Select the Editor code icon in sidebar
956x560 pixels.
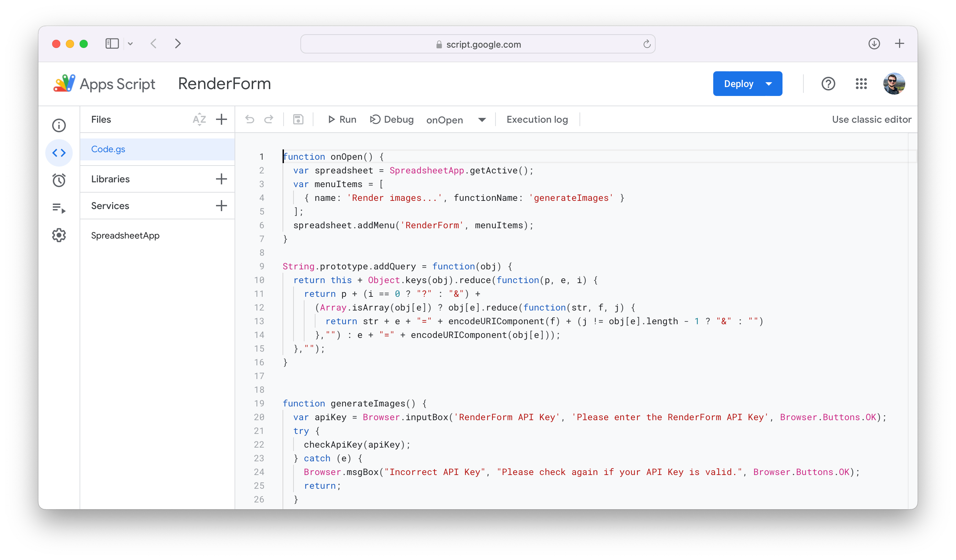pyautogui.click(x=59, y=153)
